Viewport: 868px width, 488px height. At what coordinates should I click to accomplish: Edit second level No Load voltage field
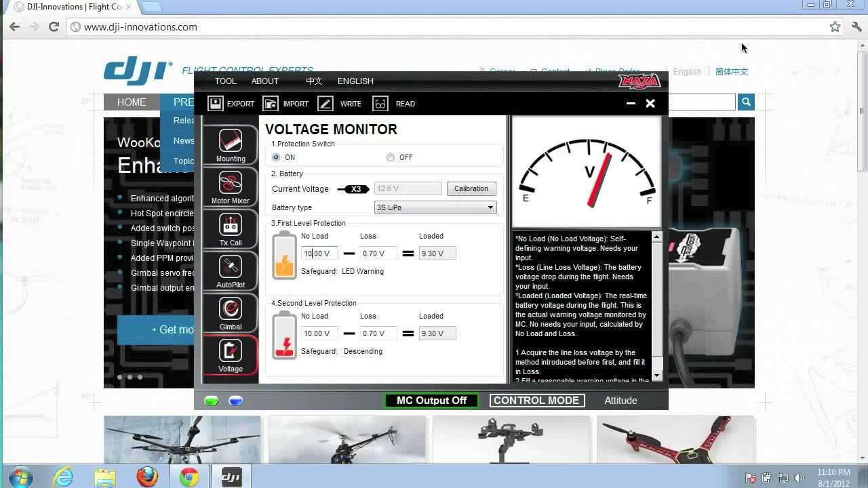(x=319, y=333)
